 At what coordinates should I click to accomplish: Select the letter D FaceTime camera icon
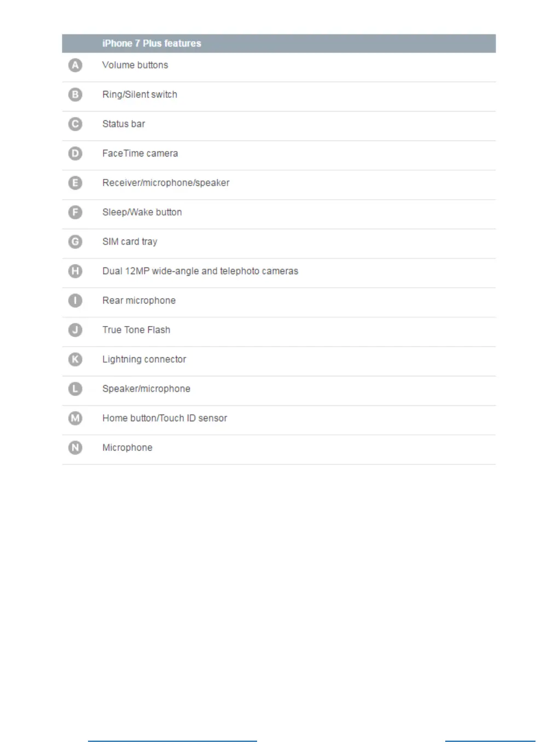(x=75, y=153)
